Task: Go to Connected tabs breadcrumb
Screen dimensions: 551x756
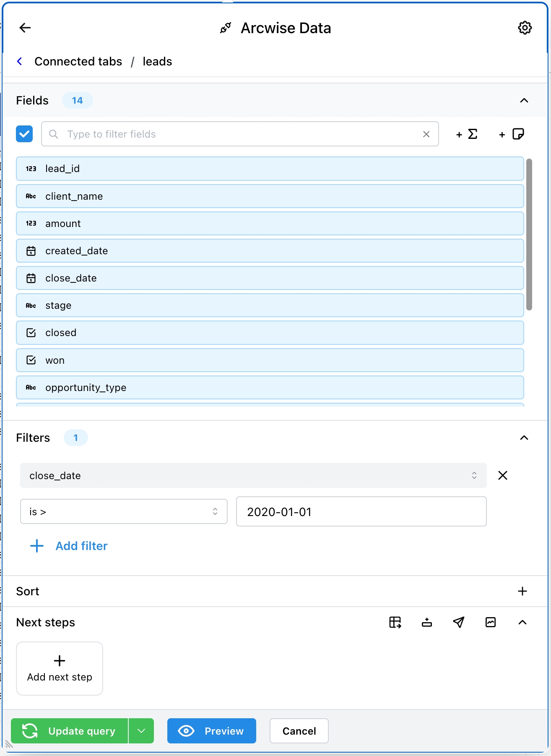Action: tap(78, 62)
